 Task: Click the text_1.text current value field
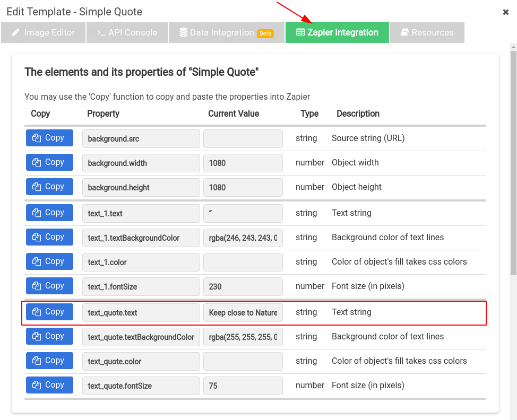[243, 214]
